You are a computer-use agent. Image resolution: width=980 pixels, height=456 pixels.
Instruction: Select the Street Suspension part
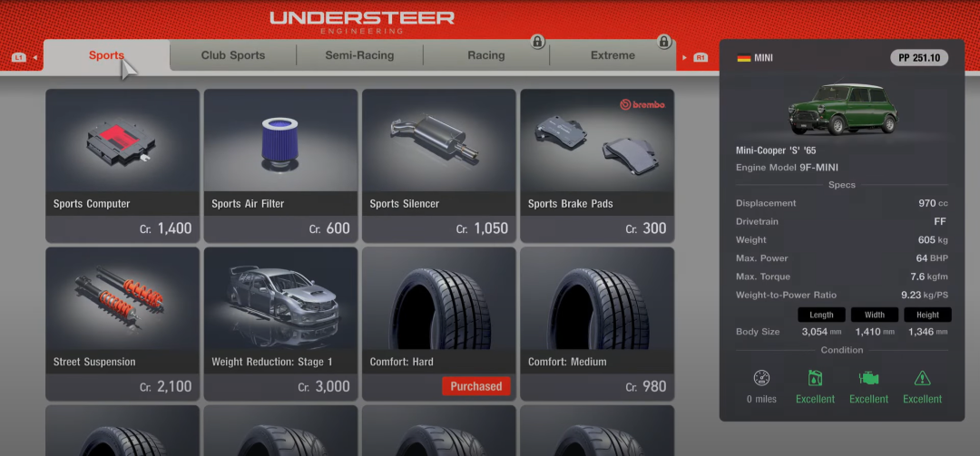tap(122, 323)
